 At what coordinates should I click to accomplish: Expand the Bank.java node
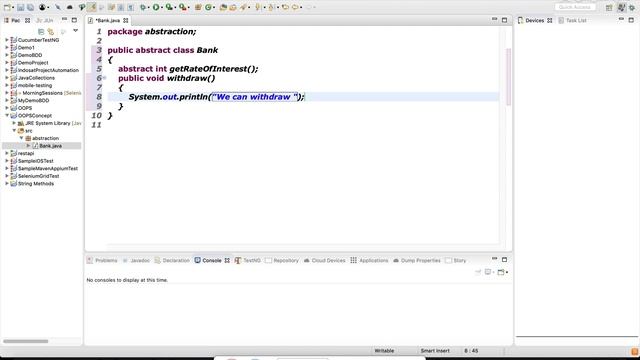(x=29, y=146)
